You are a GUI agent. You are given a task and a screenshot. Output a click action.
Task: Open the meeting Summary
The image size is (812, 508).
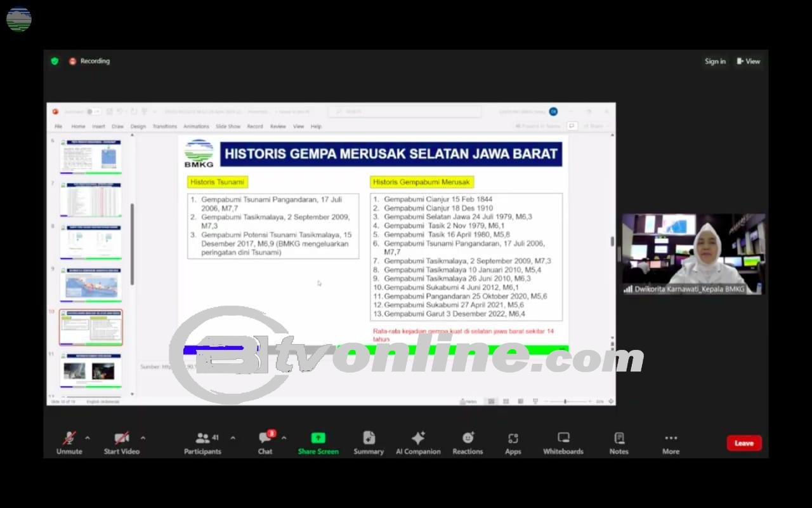tap(369, 438)
